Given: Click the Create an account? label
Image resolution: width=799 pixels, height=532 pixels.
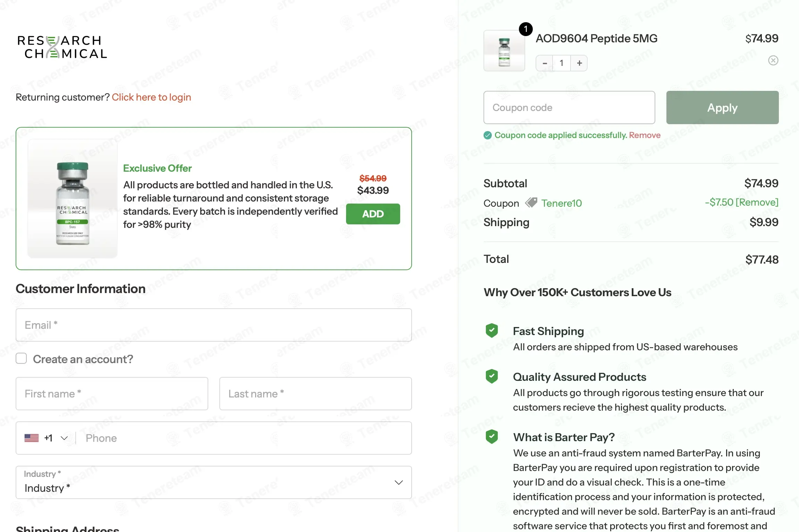Looking at the screenshot, I should tap(83, 359).
